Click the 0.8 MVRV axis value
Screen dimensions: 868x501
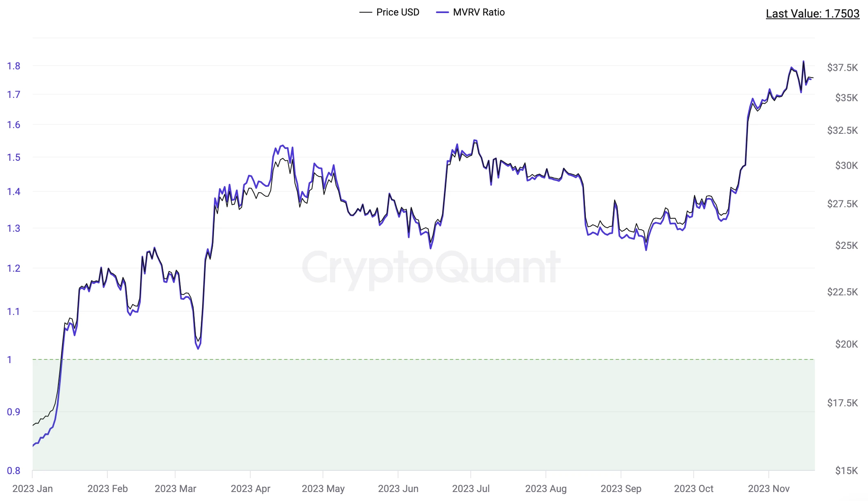tap(13, 471)
